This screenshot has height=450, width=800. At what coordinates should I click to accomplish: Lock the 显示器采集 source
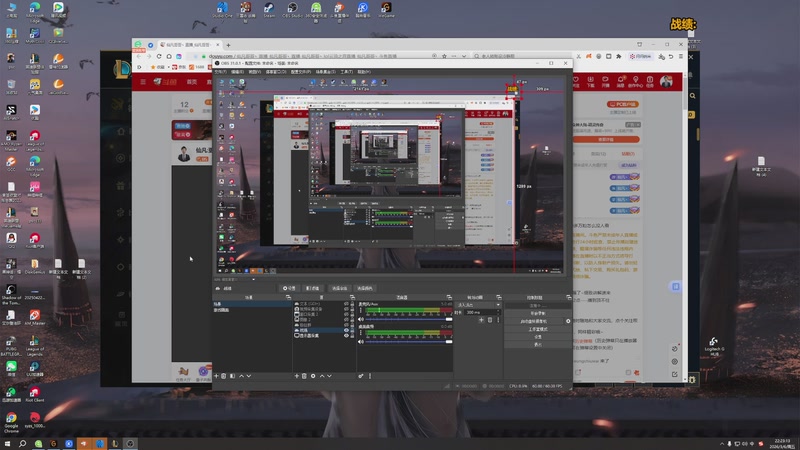click(x=352, y=336)
